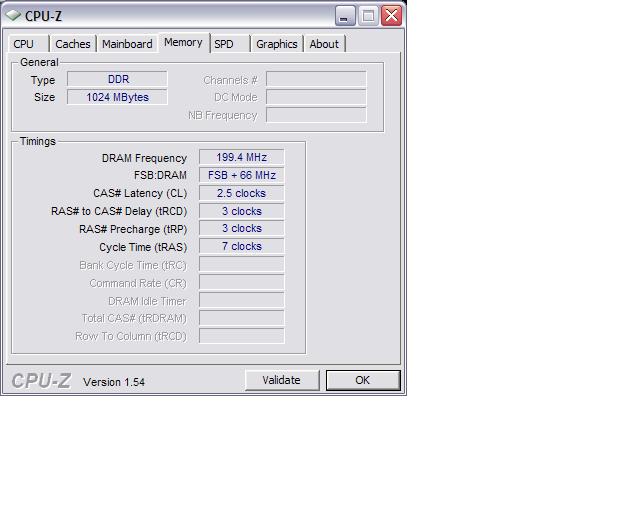
Task: Click the empty Bank Cycle Time field
Action: pyautogui.click(x=242, y=265)
